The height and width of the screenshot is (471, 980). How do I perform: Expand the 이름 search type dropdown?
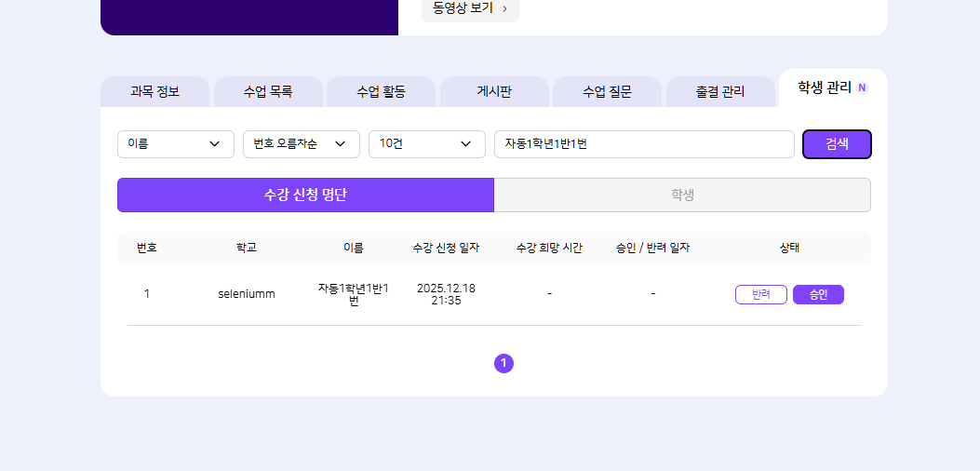tap(175, 144)
